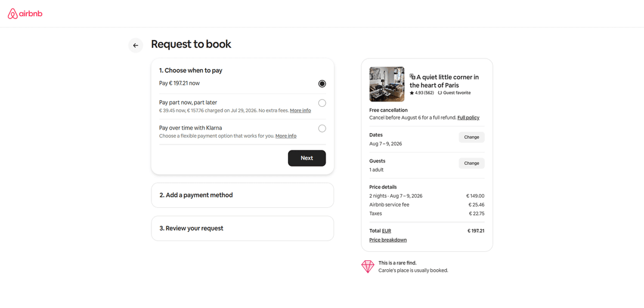Screen dimensions: 644x308
Task: Click the Guest favorite laurel icon
Action: coord(440,93)
